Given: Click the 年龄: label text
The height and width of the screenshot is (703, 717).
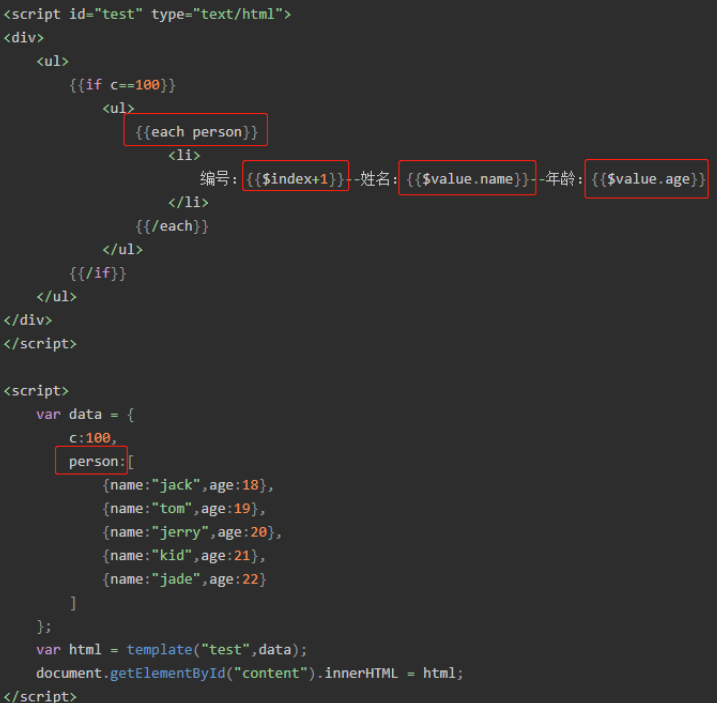Looking at the screenshot, I should coord(564,179).
